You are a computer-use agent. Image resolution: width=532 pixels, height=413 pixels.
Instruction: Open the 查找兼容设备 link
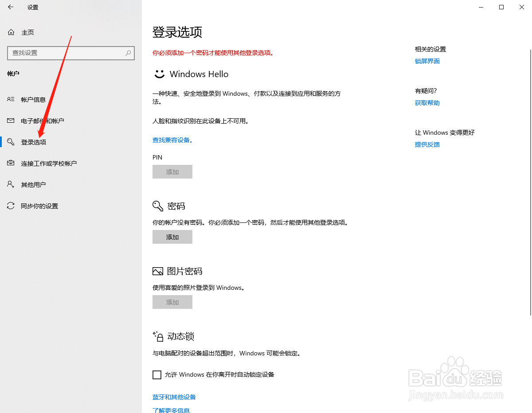click(172, 140)
